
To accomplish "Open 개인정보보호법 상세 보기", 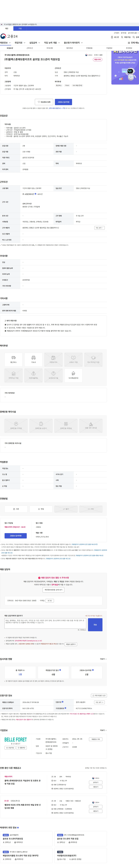I will point(53,590).
